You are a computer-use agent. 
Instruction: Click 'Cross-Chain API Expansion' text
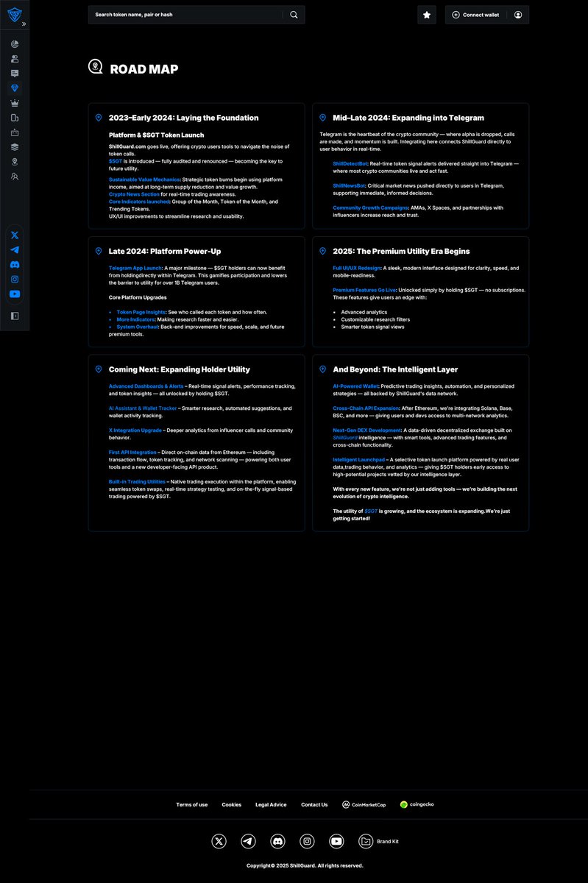pos(366,408)
